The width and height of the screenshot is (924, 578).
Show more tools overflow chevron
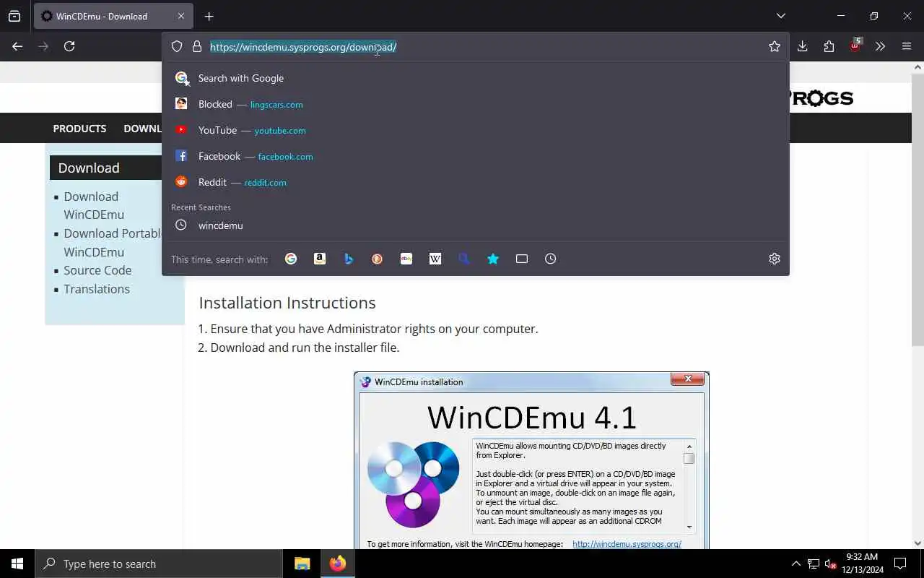[x=880, y=46]
